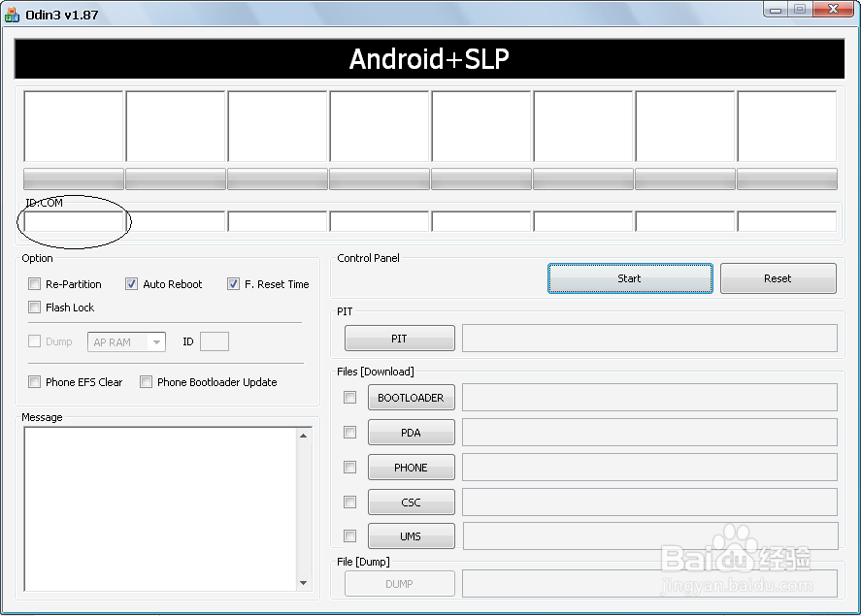Choose a file with BOOTLOADER button
This screenshot has width=861, height=616.
[411, 398]
